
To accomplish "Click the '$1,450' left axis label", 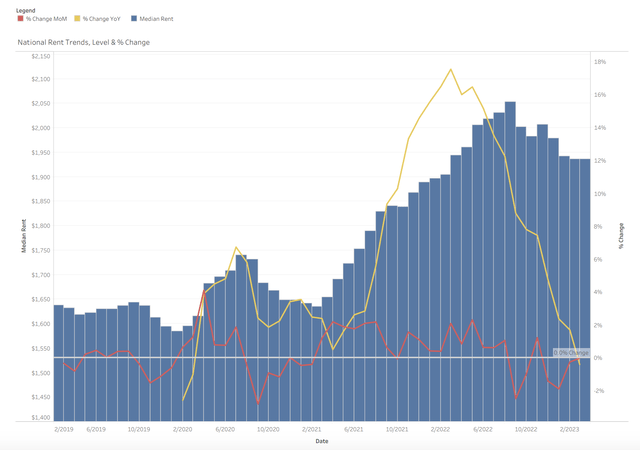I will click(x=41, y=397).
